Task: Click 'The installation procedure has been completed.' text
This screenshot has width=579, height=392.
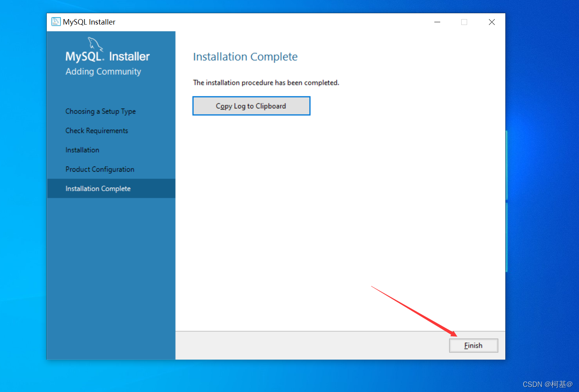Action: [266, 83]
